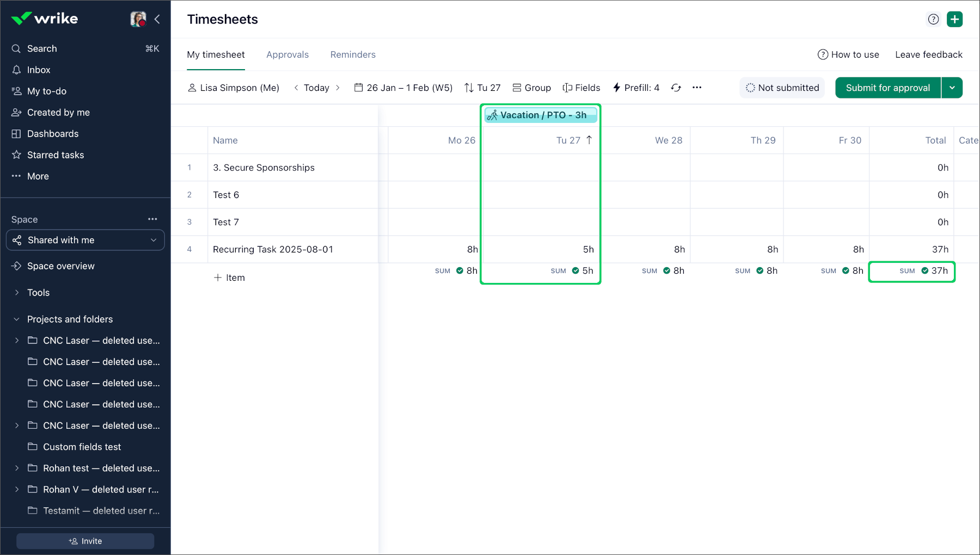Click the Invite button
980x555 pixels.
85,541
